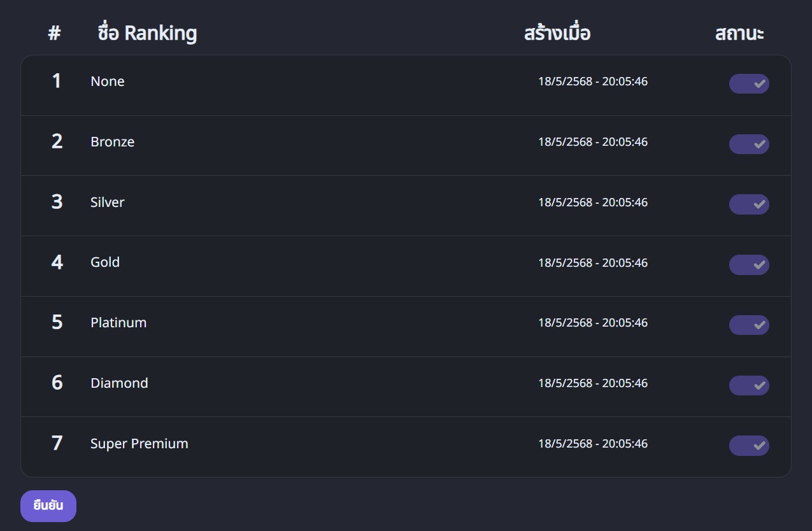Click the # column header
Viewport: 812px width, 531px height.
(54, 33)
